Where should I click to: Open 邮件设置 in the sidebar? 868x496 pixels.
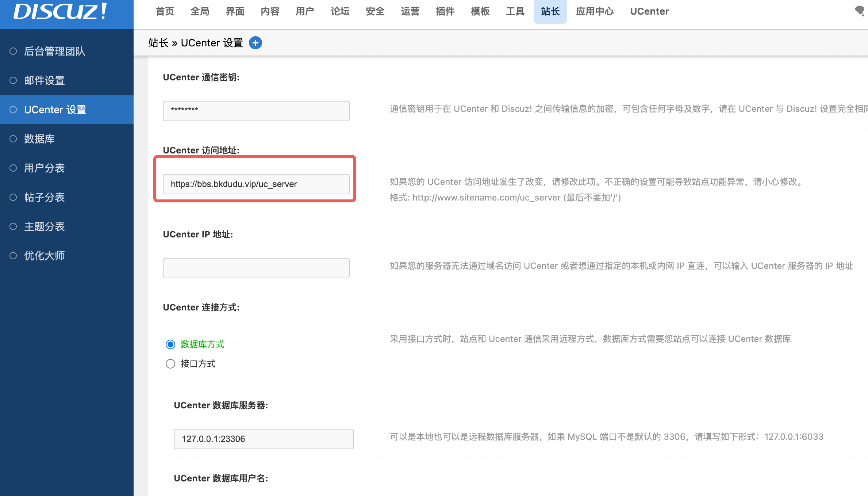[45, 80]
